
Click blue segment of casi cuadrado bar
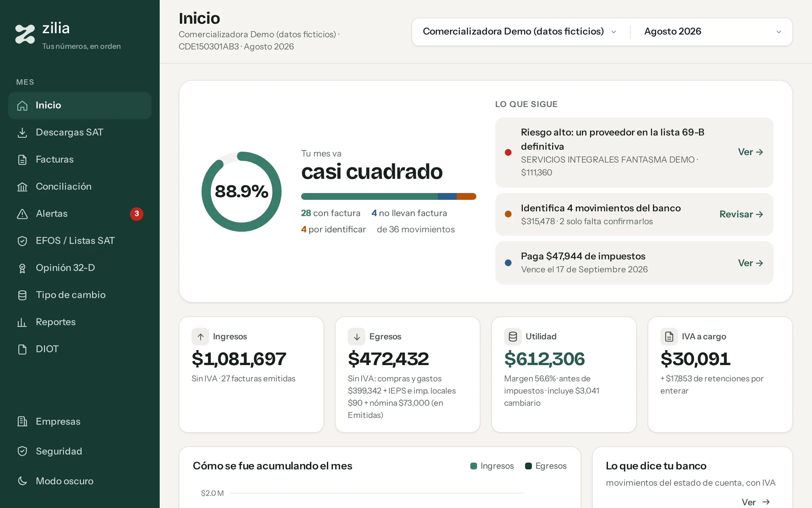[447, 196]
